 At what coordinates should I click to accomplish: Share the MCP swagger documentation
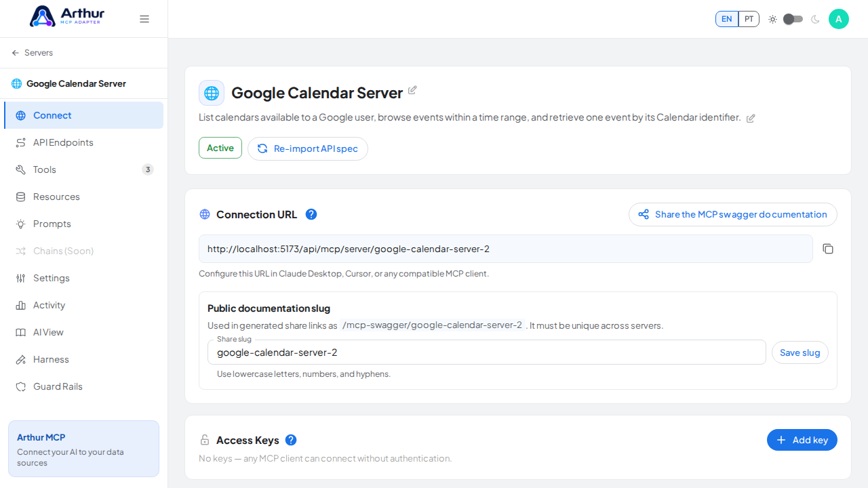click(733, 214)
